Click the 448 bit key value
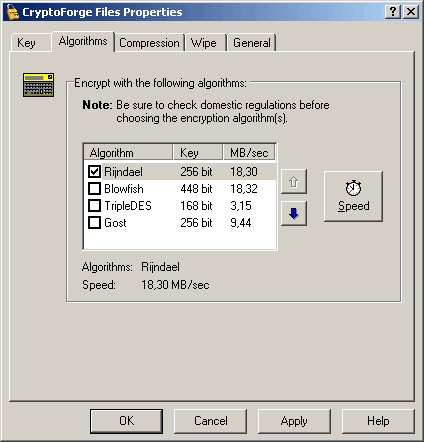Viewport: 424px width, 442px height. coord(196,189)
